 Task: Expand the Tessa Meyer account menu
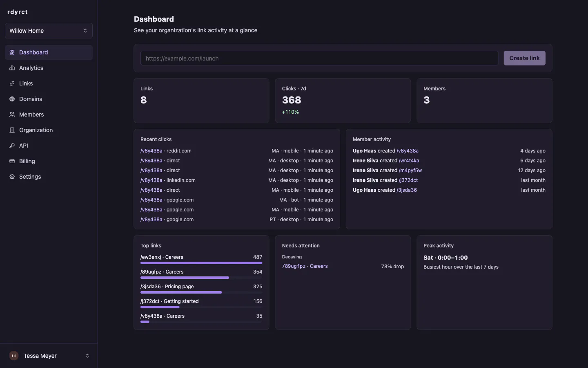49,356
